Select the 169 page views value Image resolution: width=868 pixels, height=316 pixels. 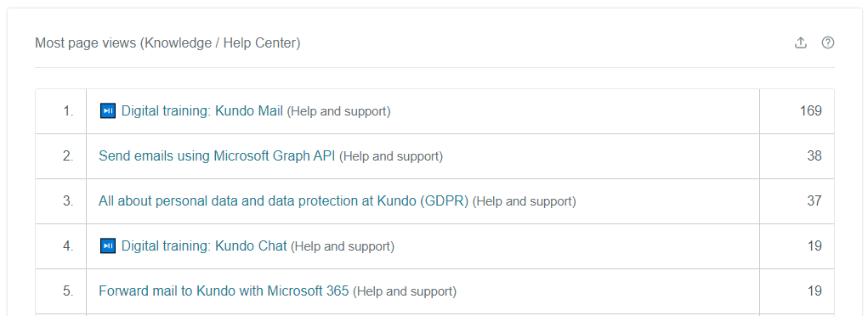pyautogui.click(x=810, y=111)
